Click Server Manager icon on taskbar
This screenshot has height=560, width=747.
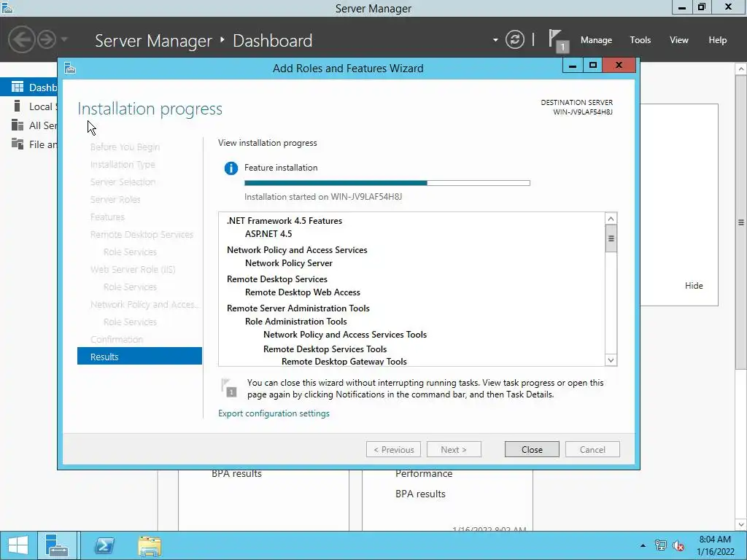coord(57,545)
